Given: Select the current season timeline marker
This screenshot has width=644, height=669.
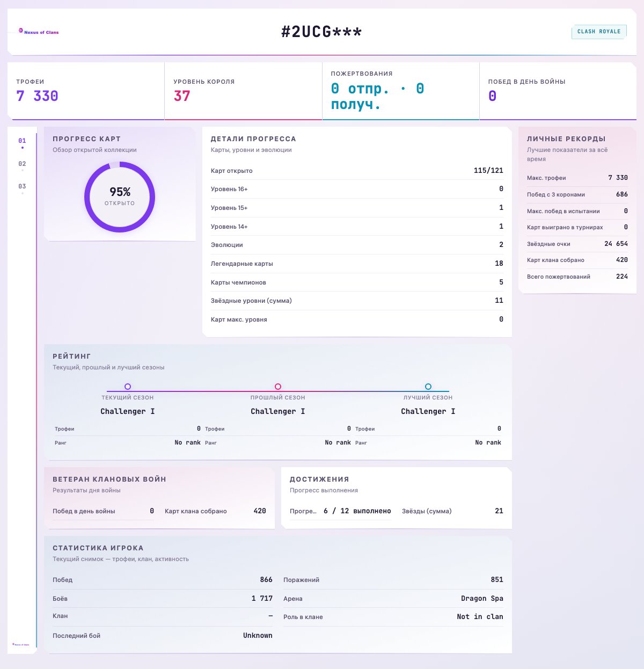Looking at the screenshot, I should 128,387.
